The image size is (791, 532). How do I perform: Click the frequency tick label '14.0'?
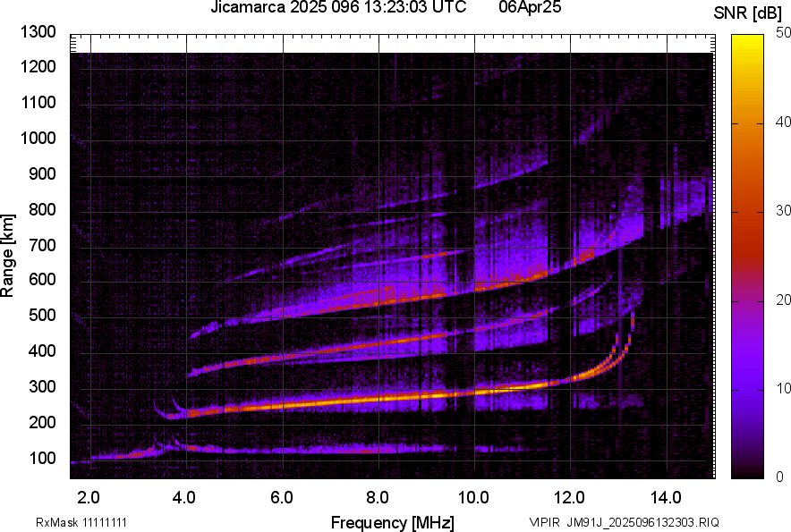pyautogui.click(x=666, y=498)
